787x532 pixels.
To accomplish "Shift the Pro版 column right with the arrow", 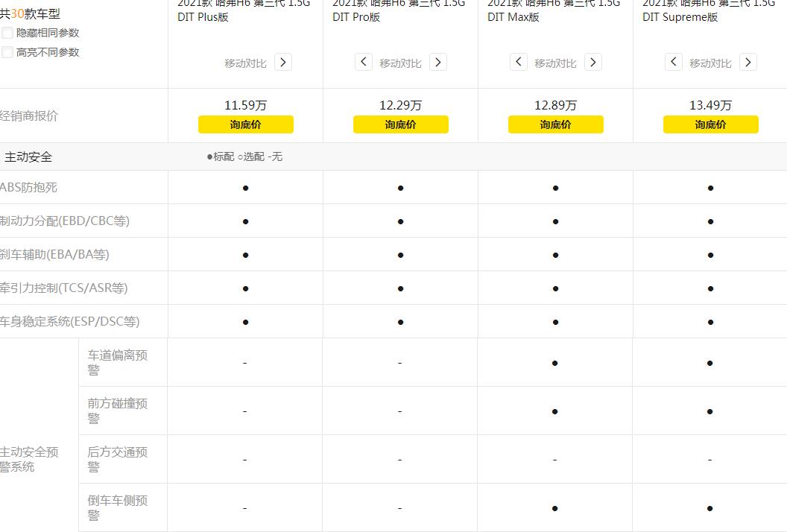I will tap(438, 63).
